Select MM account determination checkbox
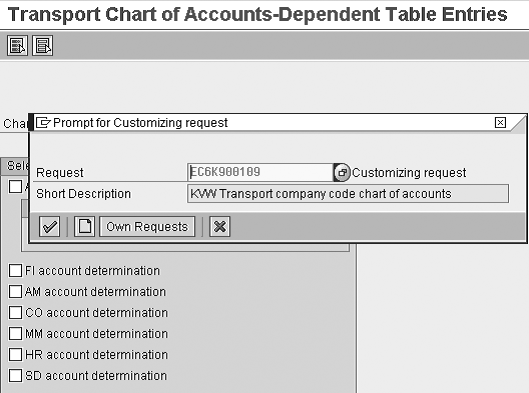 (15, 334)
